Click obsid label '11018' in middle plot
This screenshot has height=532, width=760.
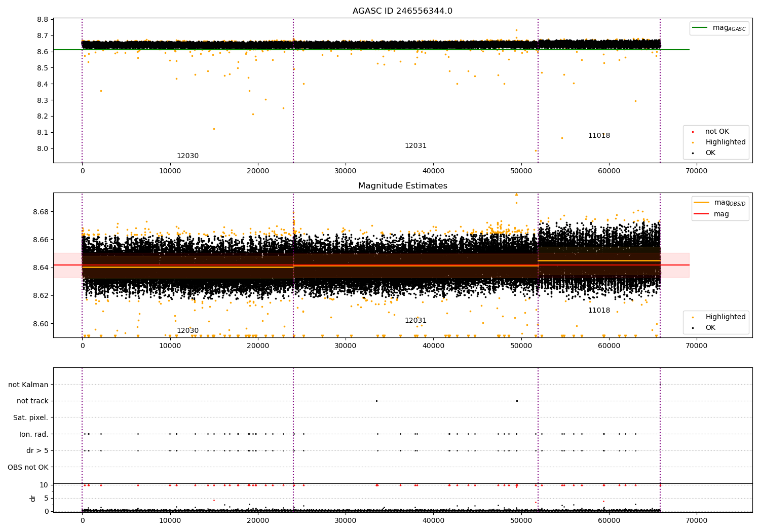599,311
